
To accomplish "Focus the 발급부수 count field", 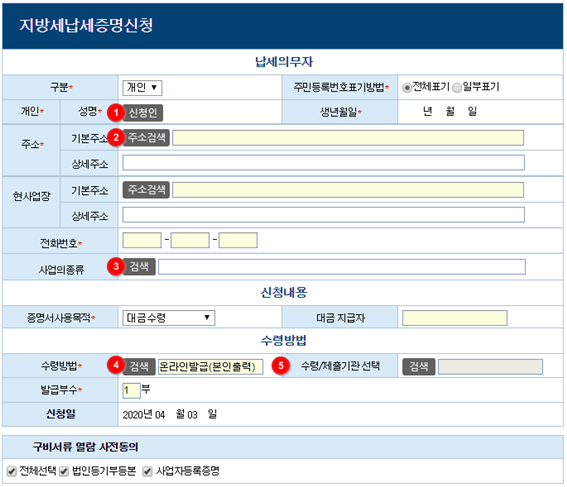I will click(x=131, y=390).
